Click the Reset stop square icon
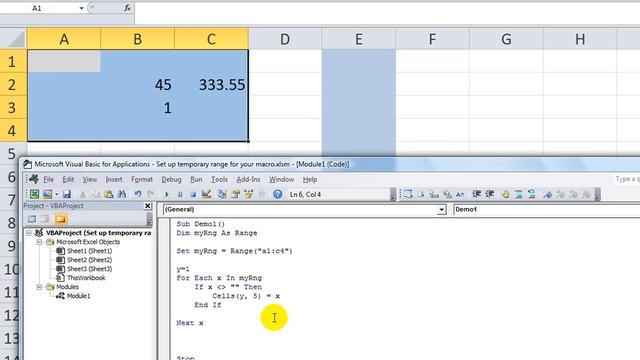 tap(193, 195)
